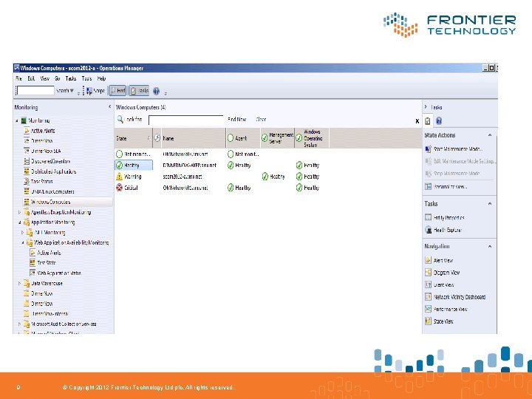Toggle the Find toolbar button
This screenshot has height=399, width=532.
[117, 91]
